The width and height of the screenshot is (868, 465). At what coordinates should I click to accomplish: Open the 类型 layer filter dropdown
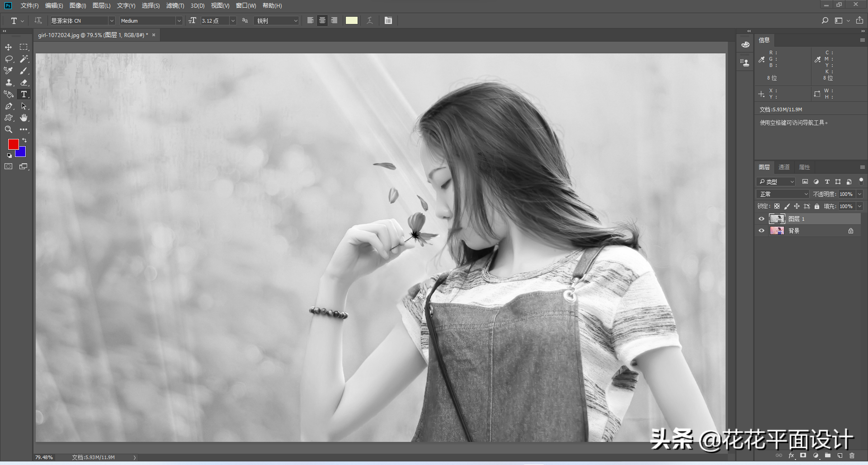point(776,181)
